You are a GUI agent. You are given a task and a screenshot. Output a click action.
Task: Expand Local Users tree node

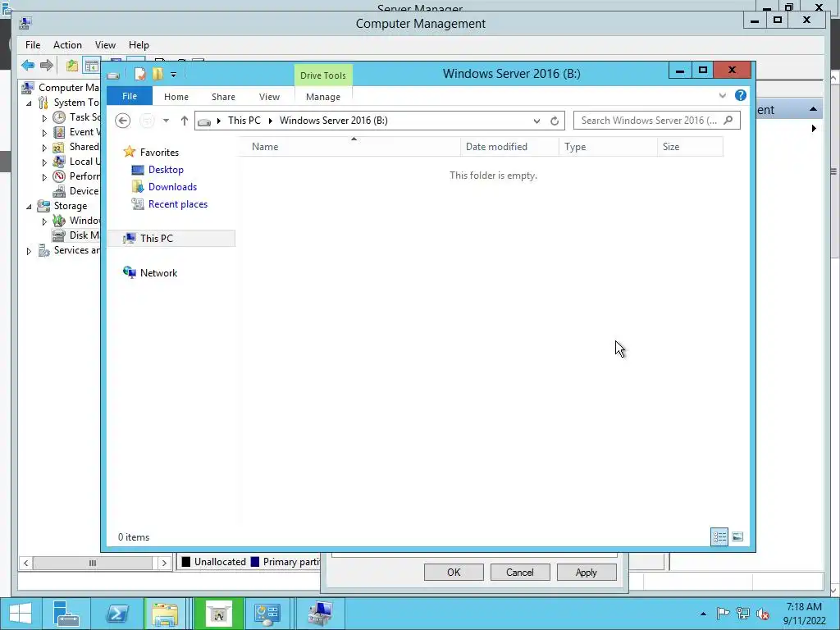tap(44, 162)
